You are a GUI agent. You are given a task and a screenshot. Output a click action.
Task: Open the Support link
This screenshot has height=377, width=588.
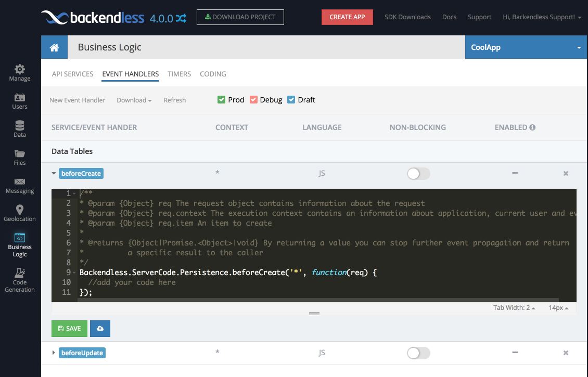pos(480,17)
